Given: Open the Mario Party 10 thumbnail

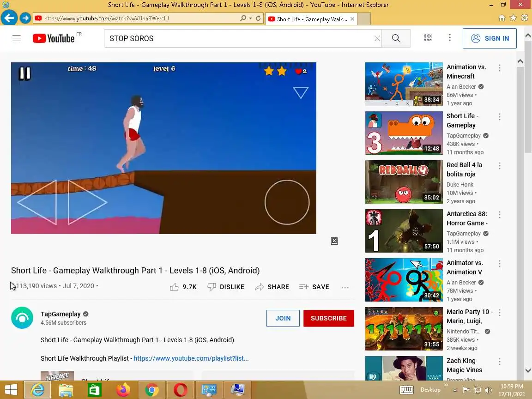Looking at the screenshot, I should [404, 329].
